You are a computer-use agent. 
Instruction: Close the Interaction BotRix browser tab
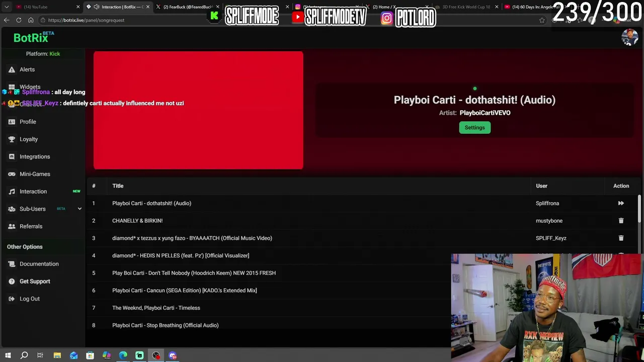click(x=148, y=7)
